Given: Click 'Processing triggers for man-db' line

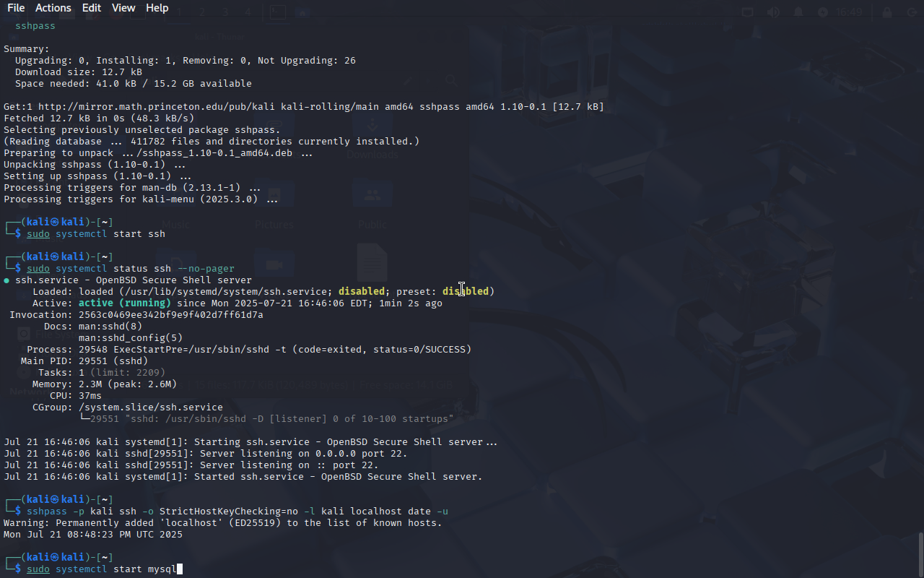Looking at the screenshot, I should 132,188.
